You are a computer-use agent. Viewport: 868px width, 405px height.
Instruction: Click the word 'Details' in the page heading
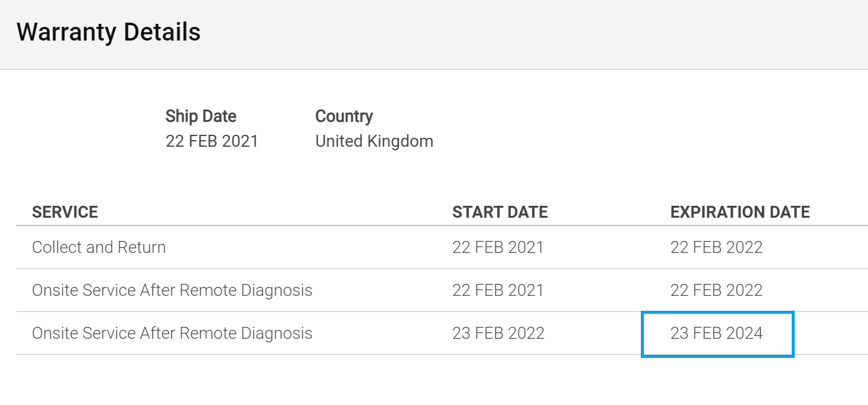point(162,32)
